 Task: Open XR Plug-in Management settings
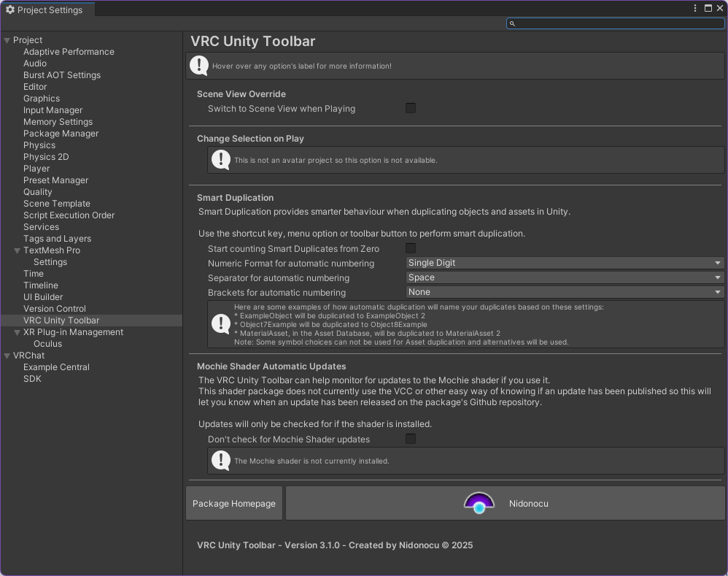[74, 332]
